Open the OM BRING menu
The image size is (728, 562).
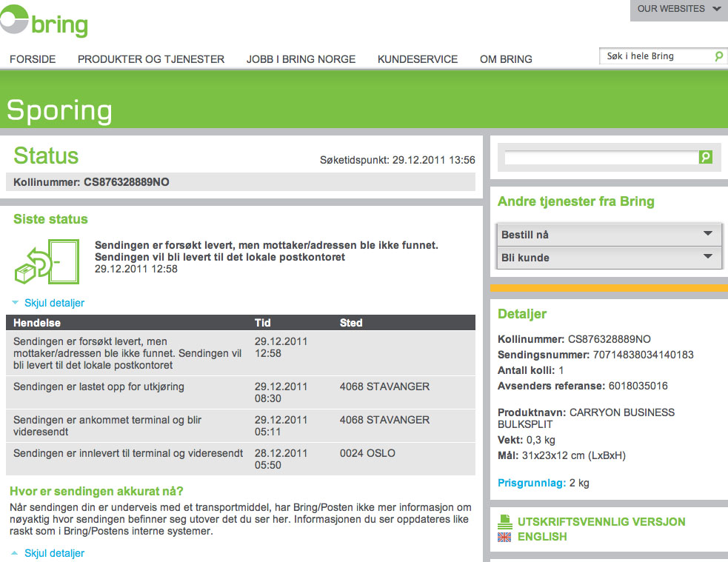point(506,59)
